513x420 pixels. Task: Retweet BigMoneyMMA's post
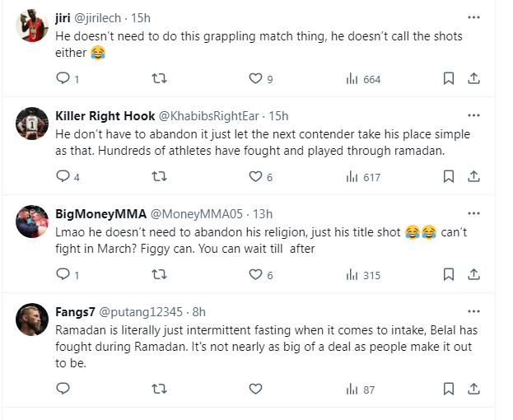pyautogui.click(x=160, y=275)
